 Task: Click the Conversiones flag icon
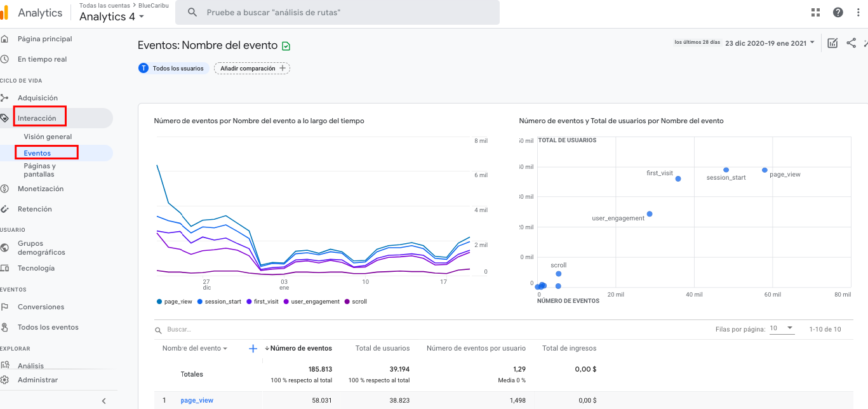click(5, 307)
